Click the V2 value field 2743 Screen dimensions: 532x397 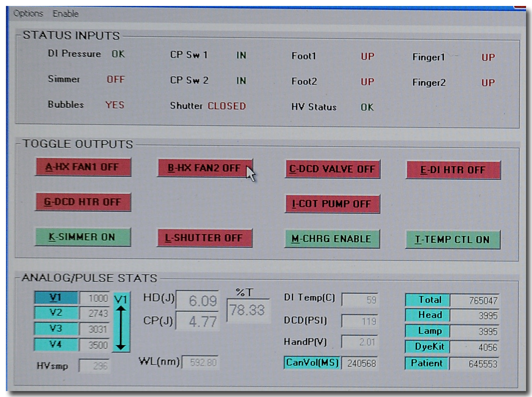(x=95, y=313)
